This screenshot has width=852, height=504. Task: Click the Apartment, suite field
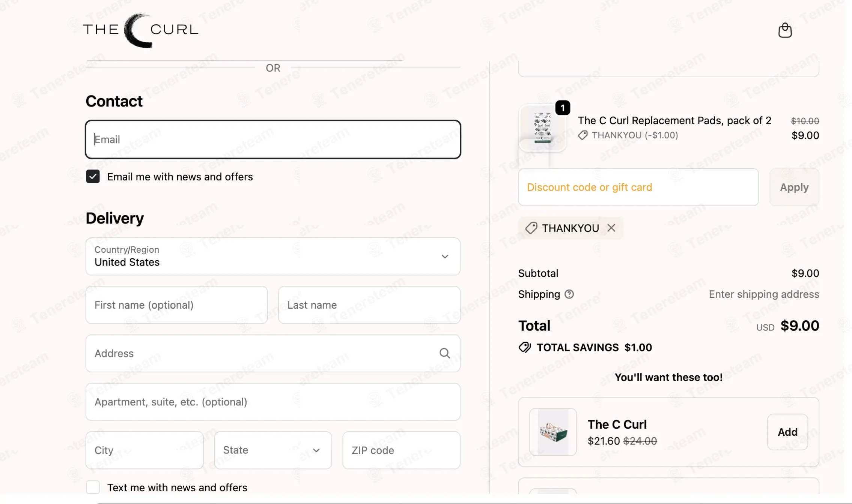(x=273, y=402)
